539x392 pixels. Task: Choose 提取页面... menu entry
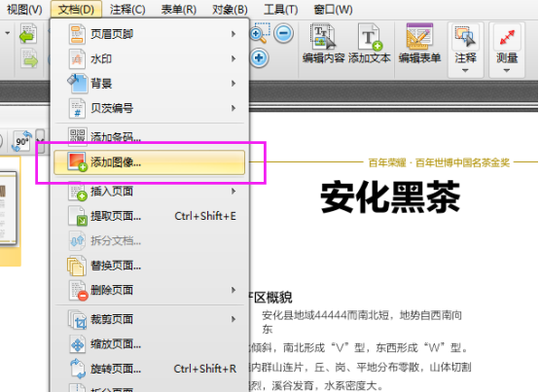(150, 216)
